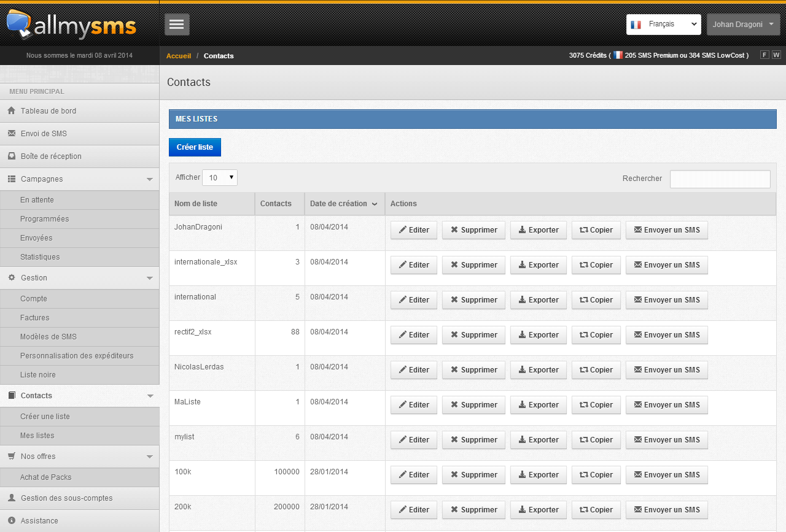The width and height of the screenshot is (786, 532).
Task: Click the allmysms logo
Action: point(71,25)
